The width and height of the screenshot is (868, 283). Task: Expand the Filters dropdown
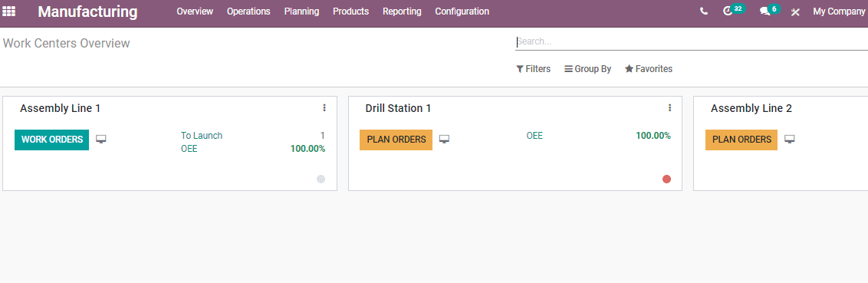pos(534,69)
